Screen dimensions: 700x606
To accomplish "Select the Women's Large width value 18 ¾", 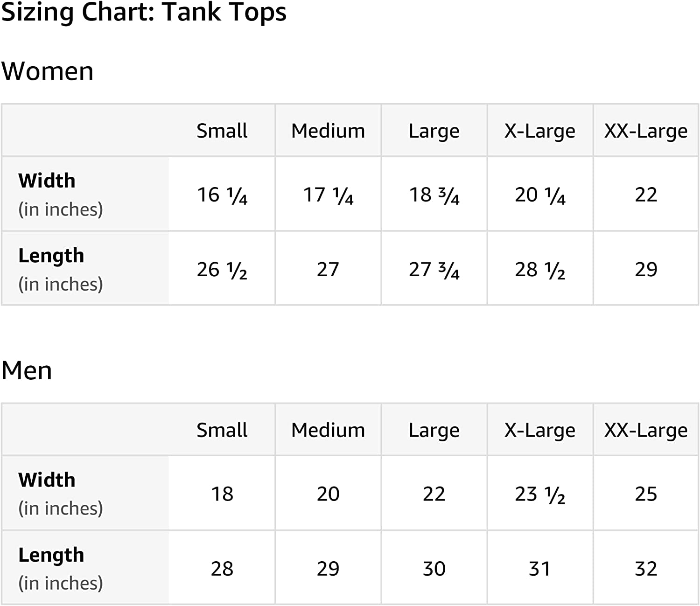I will tap(434, 195).
